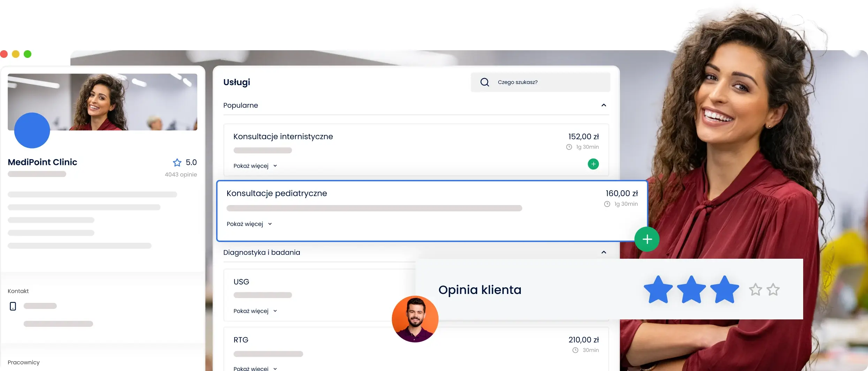Viewport: 868px width, 371px height.
Task: Click the clock icon by 1g 30min under 152,00 zł
Action: coord(569,147)
